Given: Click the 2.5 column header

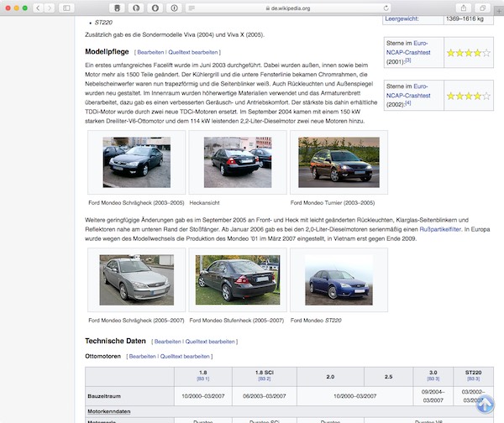Looking at the screenshot, I should [x=388, y=377].
